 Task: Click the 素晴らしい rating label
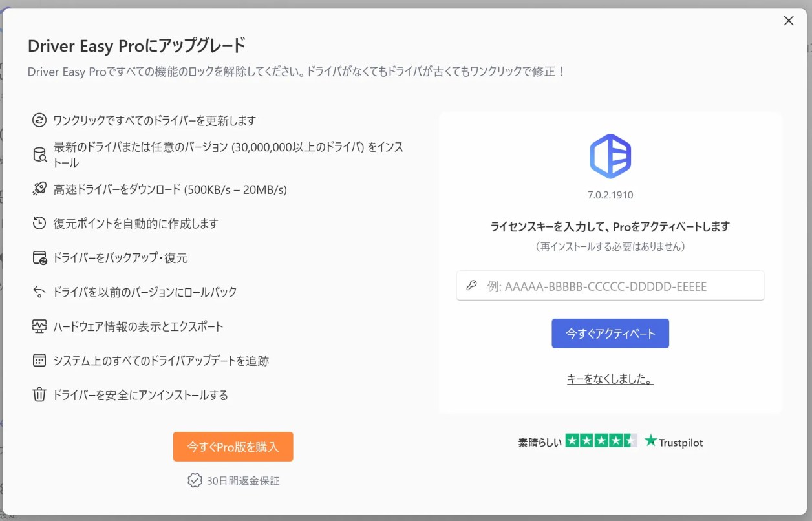(x=540, y=442)
